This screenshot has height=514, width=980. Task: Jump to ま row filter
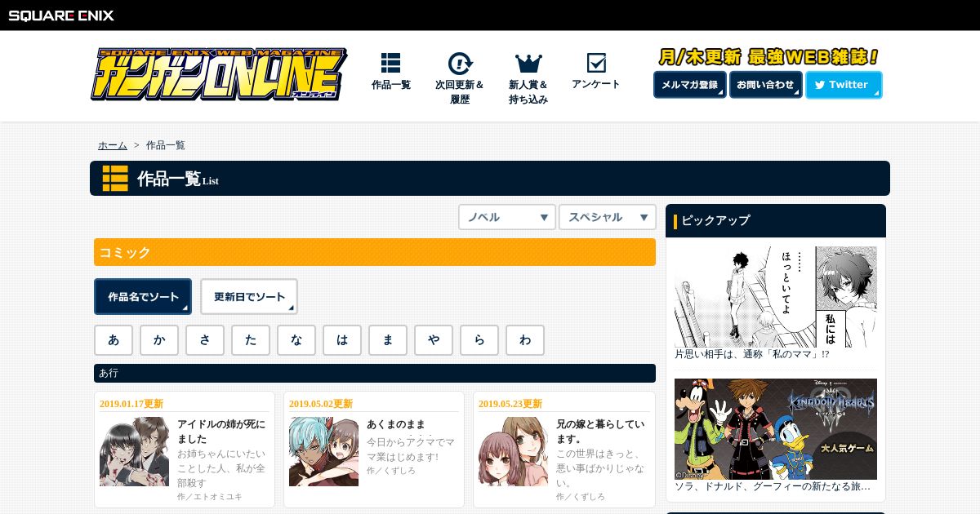point(388,340)
